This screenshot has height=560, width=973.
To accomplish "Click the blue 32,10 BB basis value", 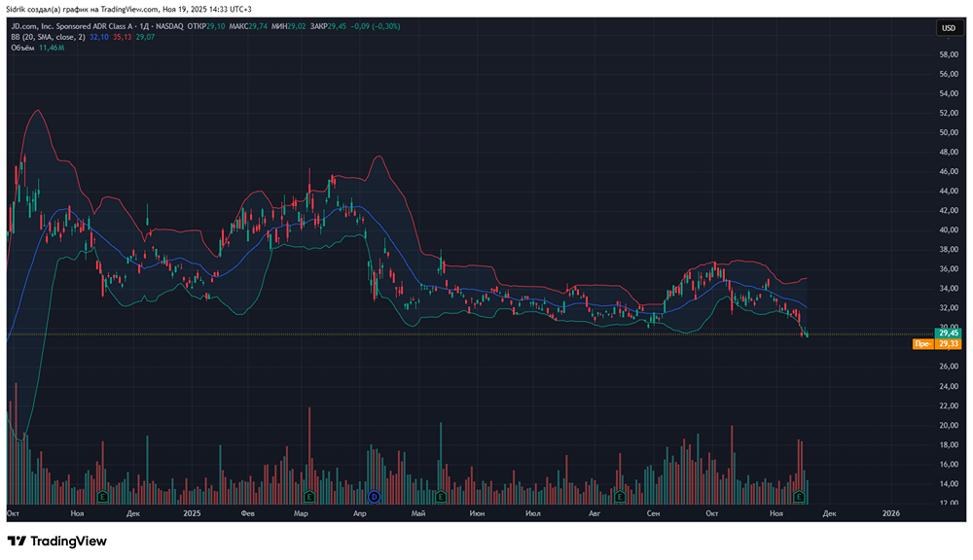I will (98, 36).
